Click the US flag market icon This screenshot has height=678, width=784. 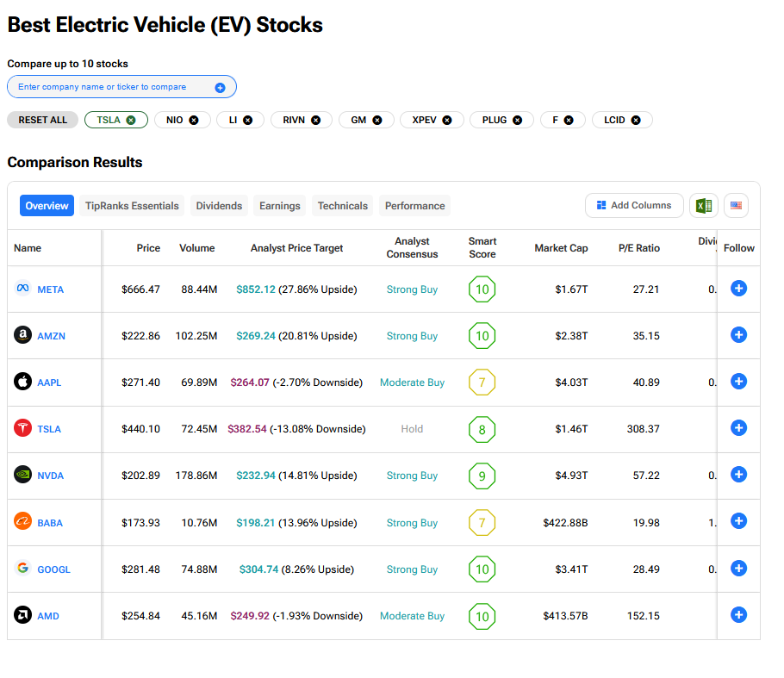(736, 206)
